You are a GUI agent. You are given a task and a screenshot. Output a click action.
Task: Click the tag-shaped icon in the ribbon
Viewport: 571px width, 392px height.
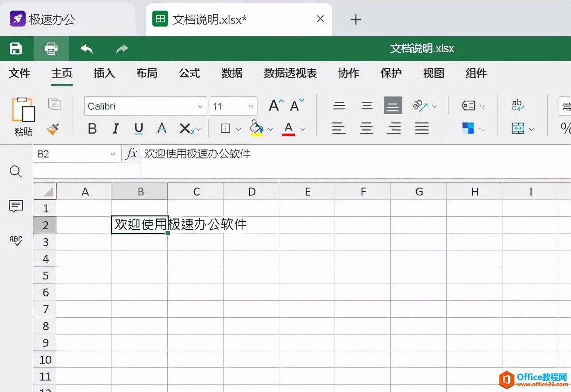[x=468, y=106]
